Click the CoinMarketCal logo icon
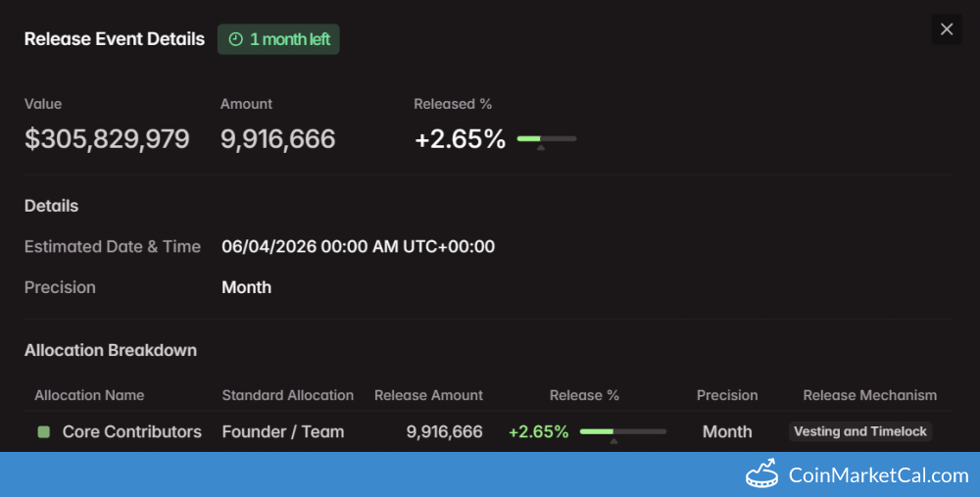 762,474
